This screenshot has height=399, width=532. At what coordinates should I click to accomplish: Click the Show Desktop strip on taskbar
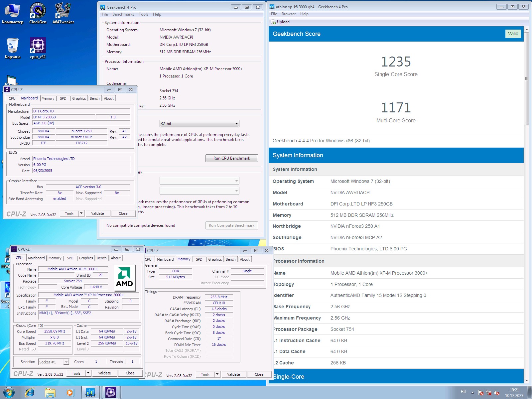(x=530, y=393)
